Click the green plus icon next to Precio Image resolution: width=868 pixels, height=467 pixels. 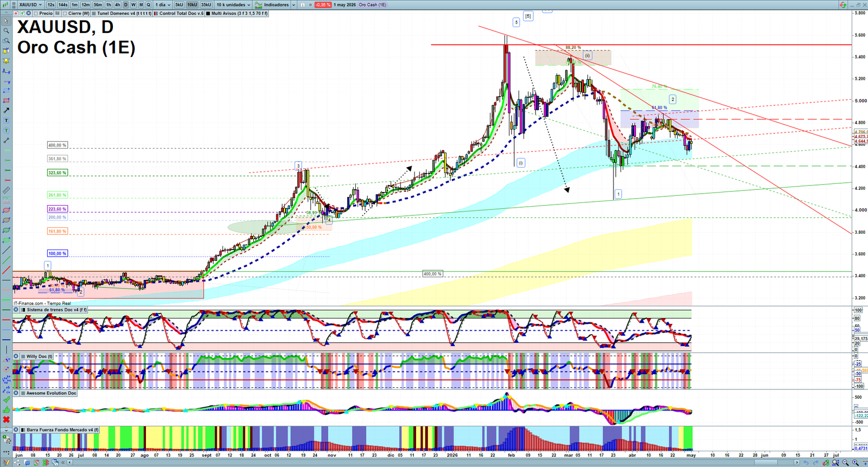[22, 13]
